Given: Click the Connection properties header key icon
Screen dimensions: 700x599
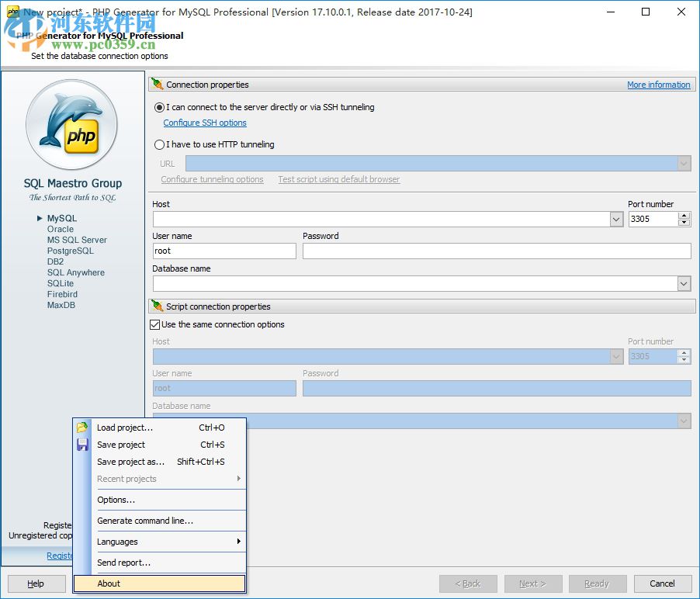Looking at the screenshot, I should pos(156,85).
